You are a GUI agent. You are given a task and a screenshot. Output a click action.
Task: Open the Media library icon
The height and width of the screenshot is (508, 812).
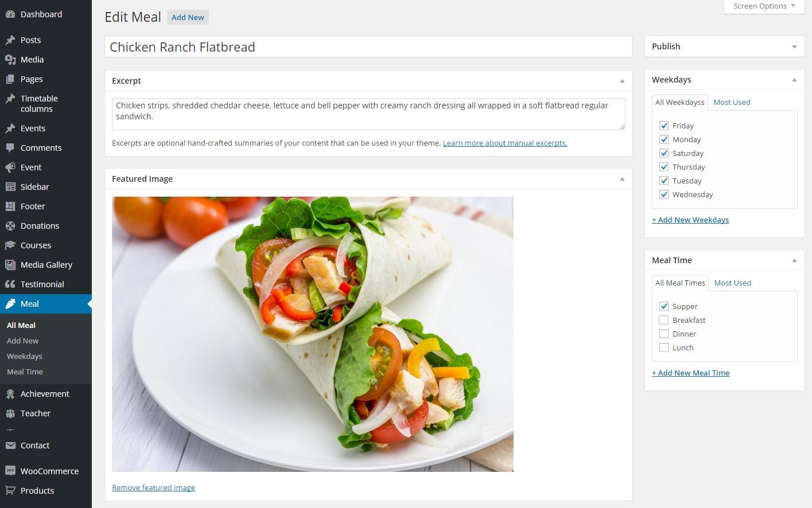click(x=10, y=60)
